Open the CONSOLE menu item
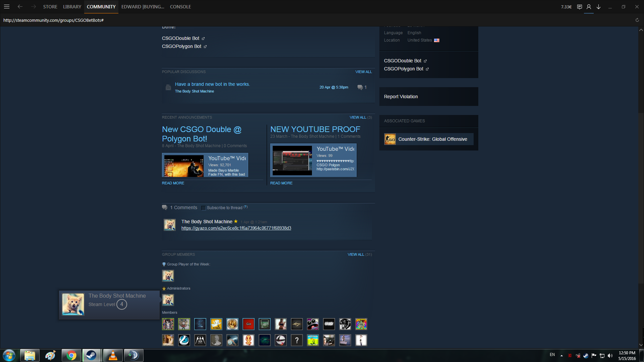This screenshot has width=644, height=362. click(180, 7)
